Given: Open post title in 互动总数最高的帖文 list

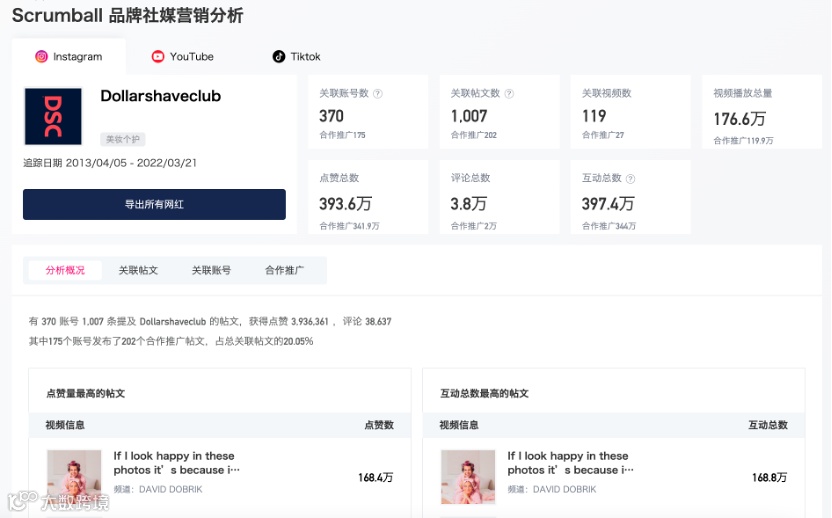Looking at the screenshot, I should tap(570, 463).
